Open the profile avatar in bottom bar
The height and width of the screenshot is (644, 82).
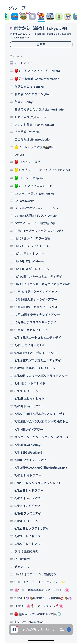69,629
